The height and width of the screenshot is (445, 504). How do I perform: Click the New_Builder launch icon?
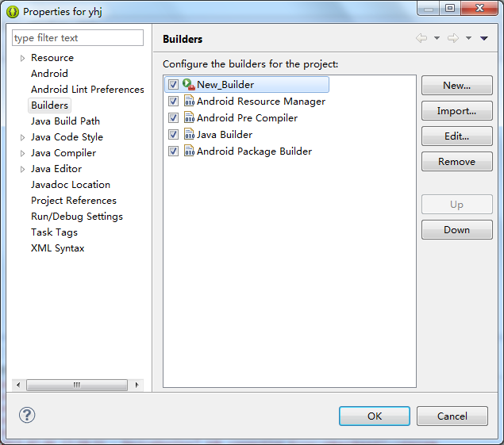tap(189, 85)
